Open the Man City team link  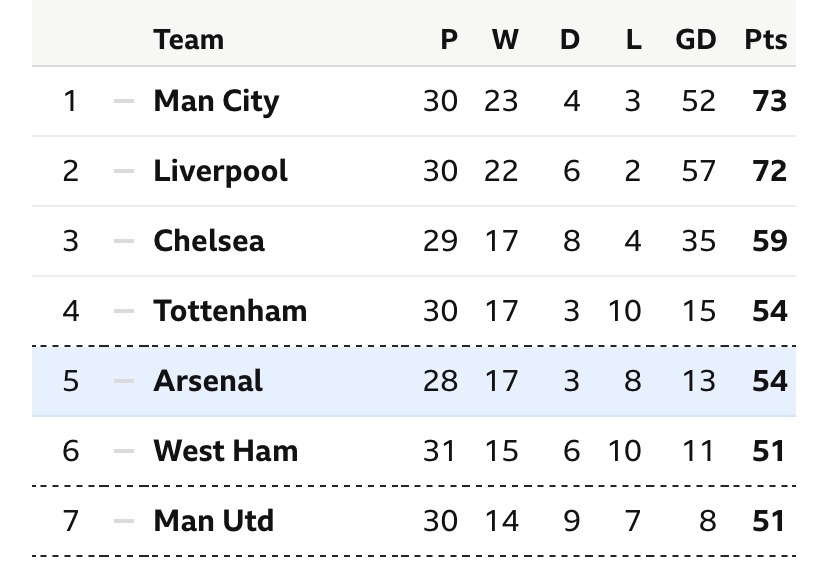(x=216, y=101)
